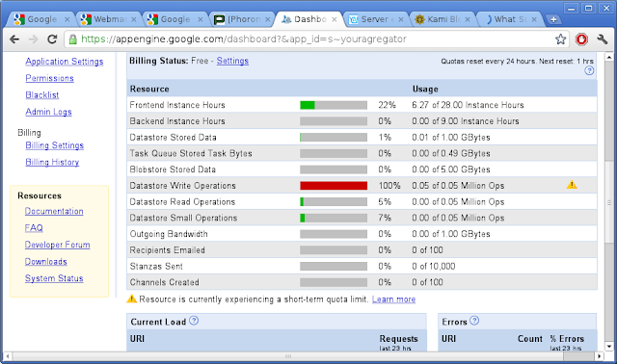
Task: Click quota reset help question icon
Action: (589, 70)
